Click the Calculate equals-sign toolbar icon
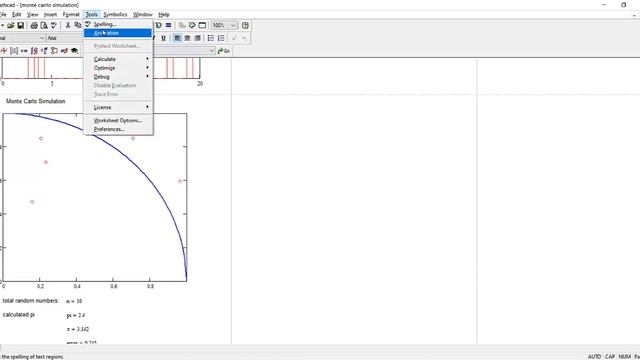Screen dimensions: 640x360 pyautogui.click(x=168, y=25)
